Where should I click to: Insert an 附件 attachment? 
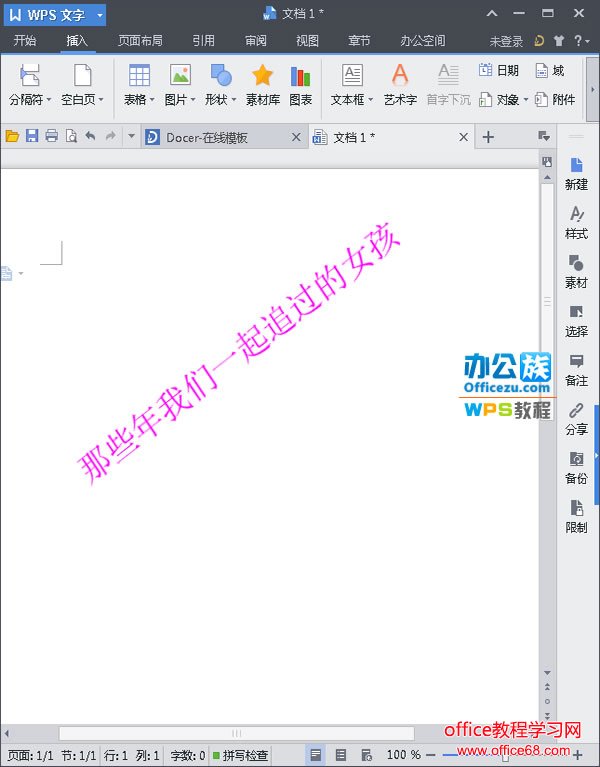[555, 100]
